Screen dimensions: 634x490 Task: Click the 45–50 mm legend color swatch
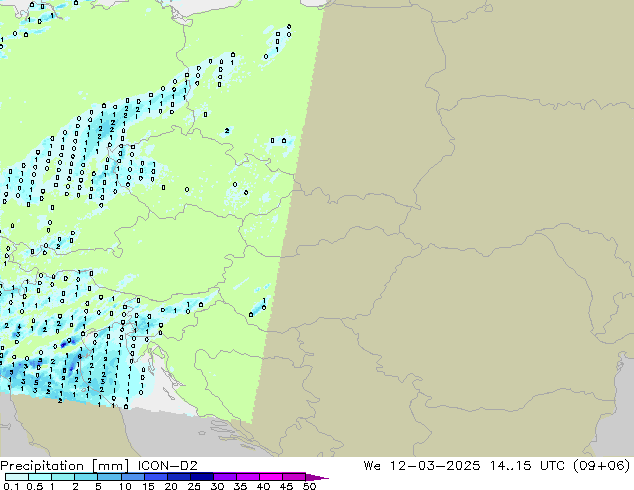point(294,477)
